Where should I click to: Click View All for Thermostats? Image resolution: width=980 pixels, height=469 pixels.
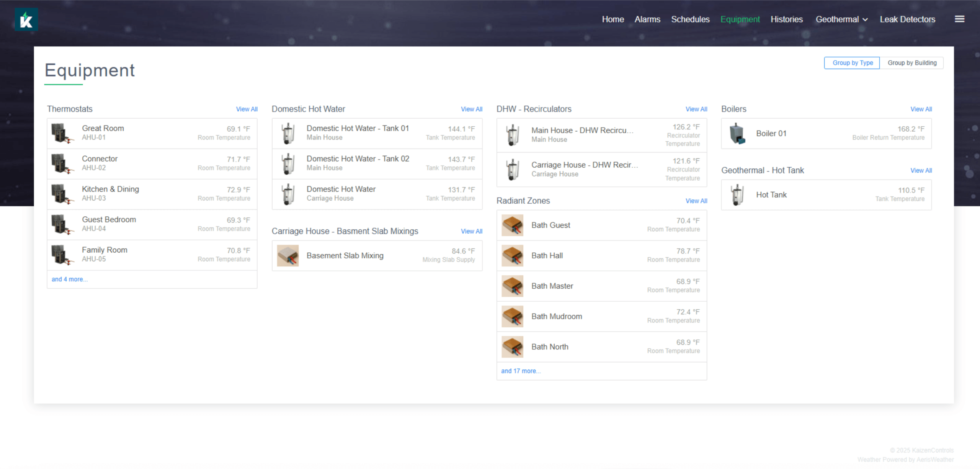pyautogui.click(x=247, y=109)
